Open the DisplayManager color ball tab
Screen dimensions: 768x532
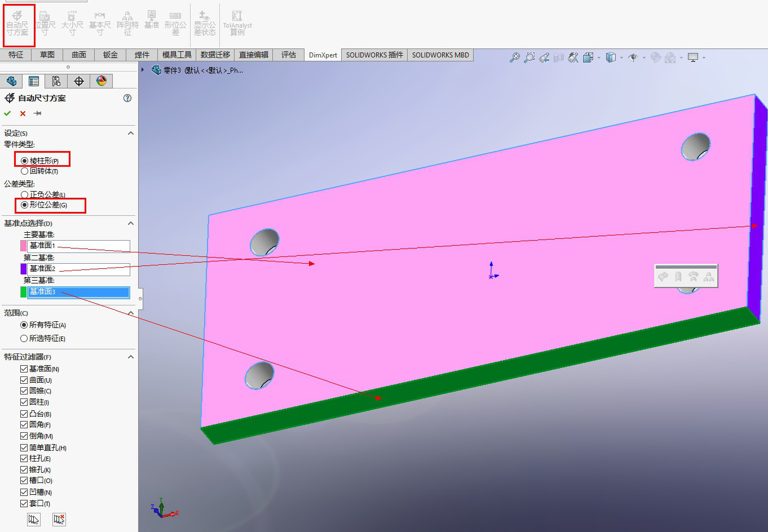click(x=101, y=81)
